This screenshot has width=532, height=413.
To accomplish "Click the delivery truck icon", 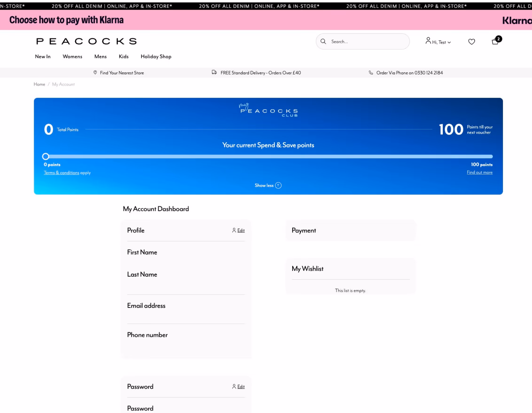I will click(x=214, y=72).
